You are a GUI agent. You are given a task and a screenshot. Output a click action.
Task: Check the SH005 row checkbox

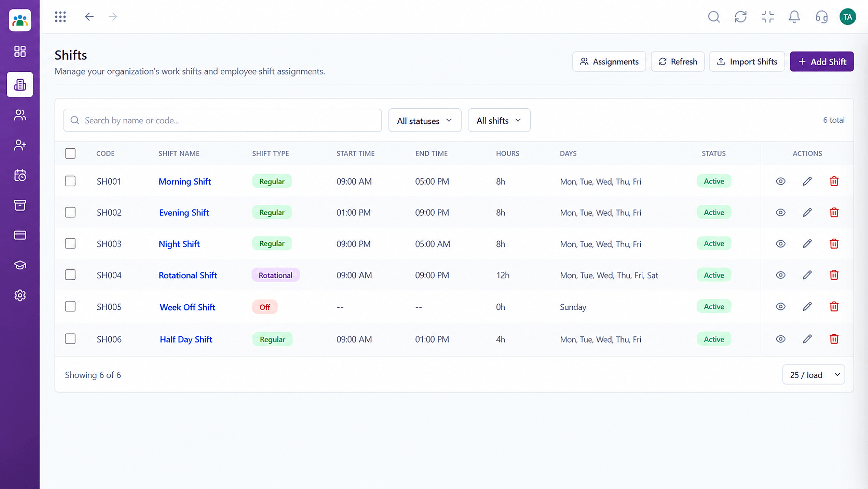[70, 307]
